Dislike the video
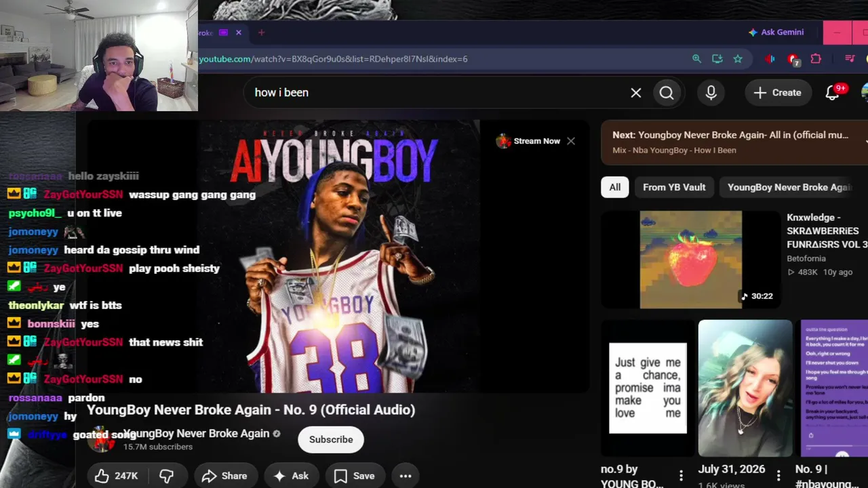This screenshot has width=868, height=488. point(167,476)
